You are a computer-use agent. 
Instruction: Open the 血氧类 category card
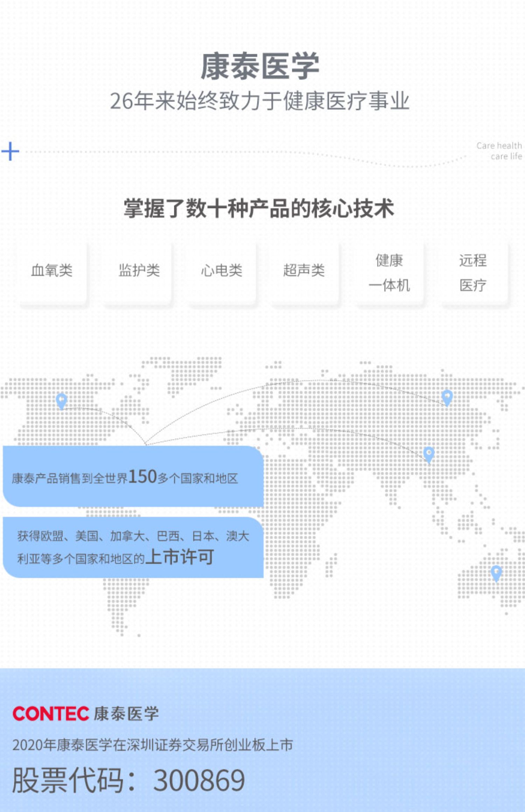[x=52, y=273]
